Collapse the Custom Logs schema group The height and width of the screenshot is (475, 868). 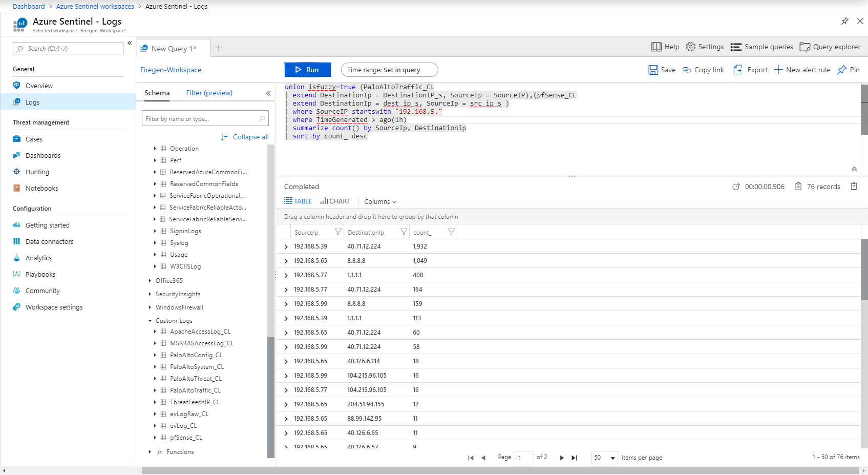pos(150,320)
